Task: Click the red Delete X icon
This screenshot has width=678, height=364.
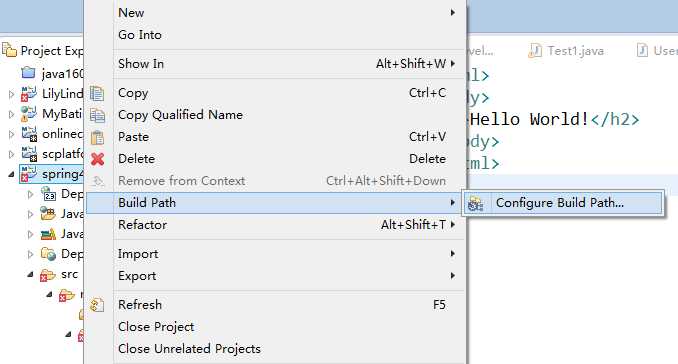Action: [98, 159]
